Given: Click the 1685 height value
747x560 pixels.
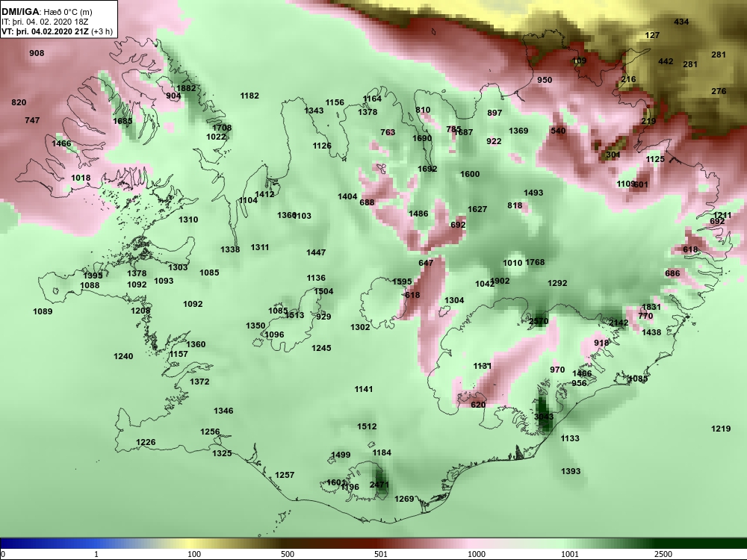Looking at the screenshot, I should 123,121.
